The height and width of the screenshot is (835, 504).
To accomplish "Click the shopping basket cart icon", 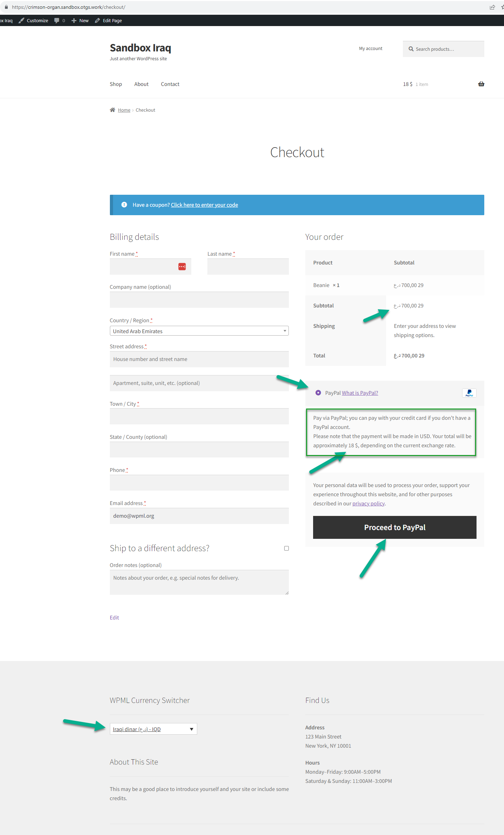I will pyautogui.click(x=481, y=84).
